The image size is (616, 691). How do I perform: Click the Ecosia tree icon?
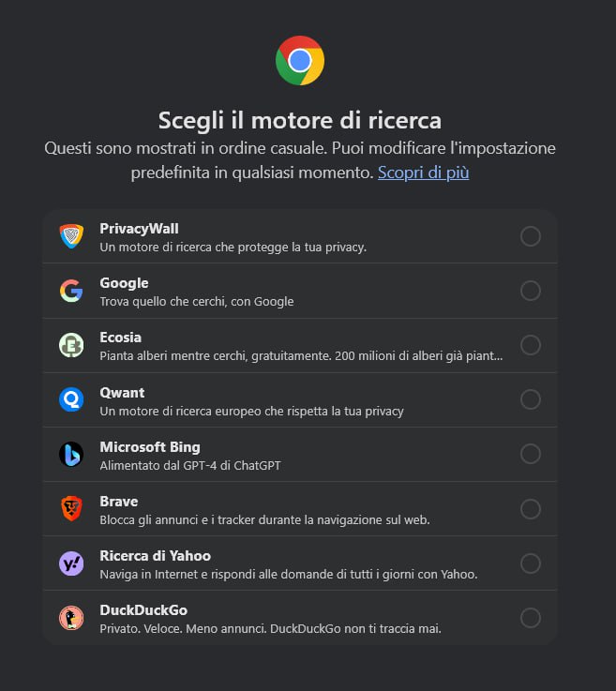click(x=71, y=345)
